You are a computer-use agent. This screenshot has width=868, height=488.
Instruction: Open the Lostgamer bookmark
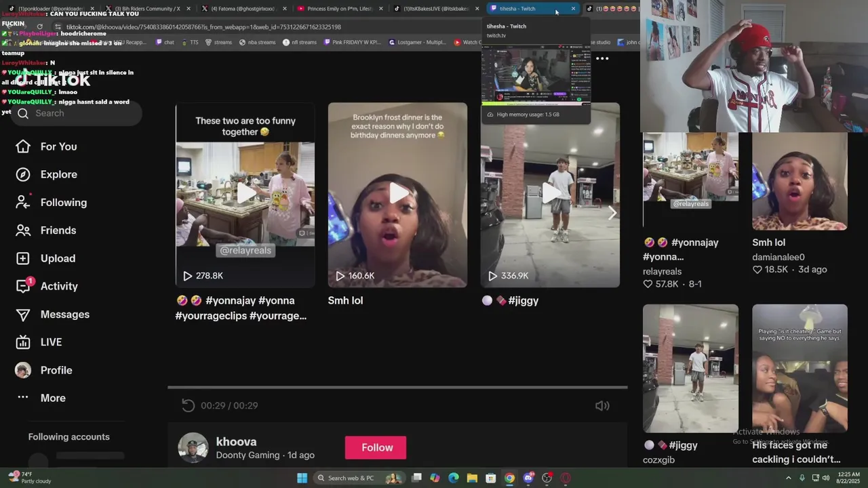(417, 42)
